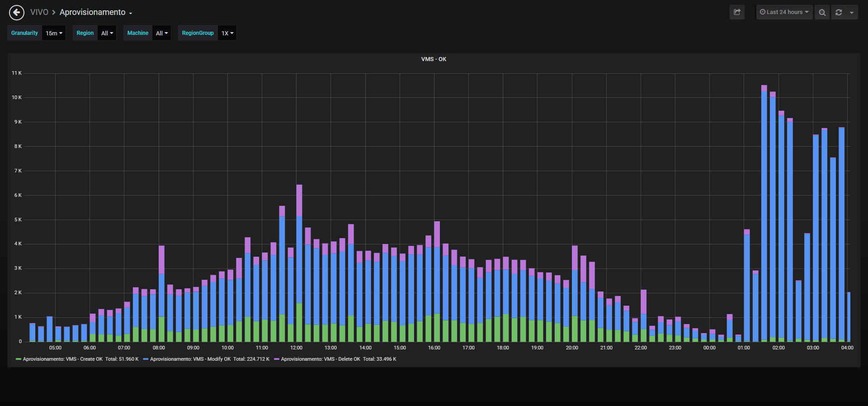The height and width of the screenshot is (406, 868).
Task: Open the RegionGroup 1X dropdown
Action: (227, 33)
